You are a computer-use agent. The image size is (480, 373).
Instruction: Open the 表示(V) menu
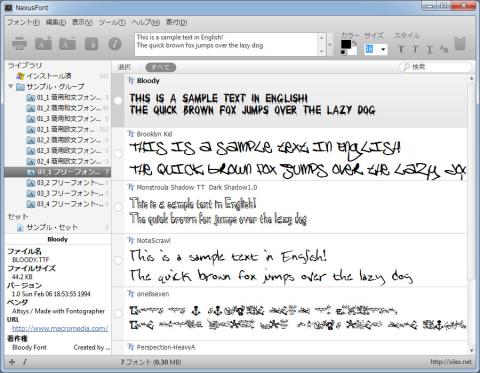click(82, 22)
